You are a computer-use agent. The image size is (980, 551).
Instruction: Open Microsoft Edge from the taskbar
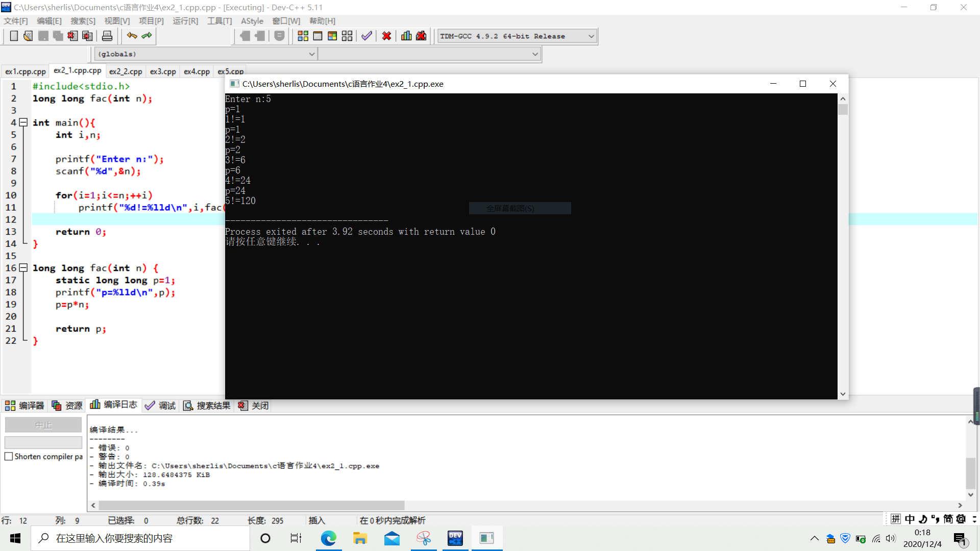tap(329, 538)
